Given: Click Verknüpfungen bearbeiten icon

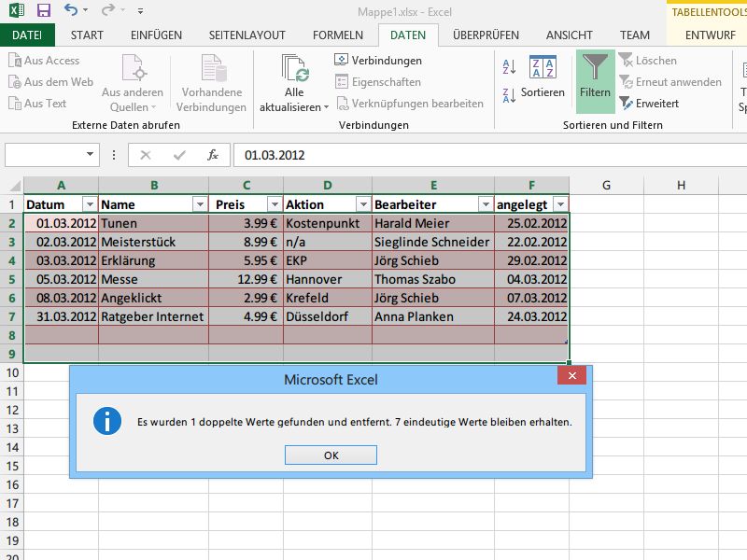Looking at the screenshot, I should (342, 104).
